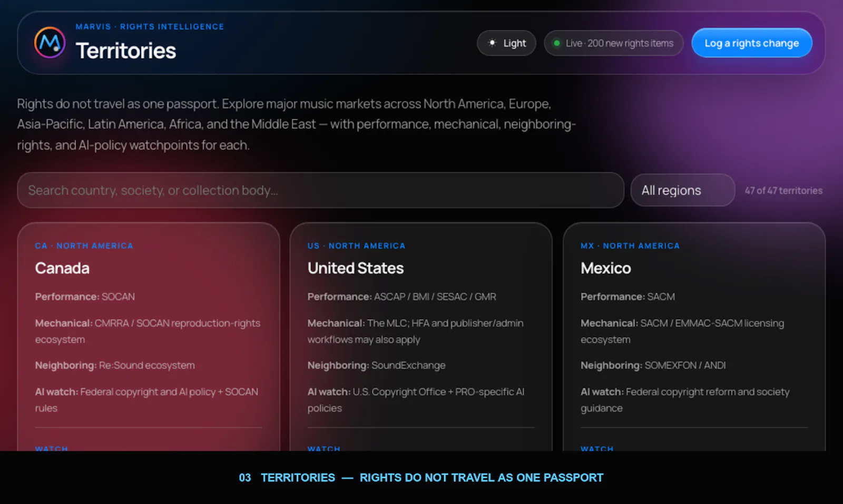Select Canada's AI watch text

tap(146, 400)
